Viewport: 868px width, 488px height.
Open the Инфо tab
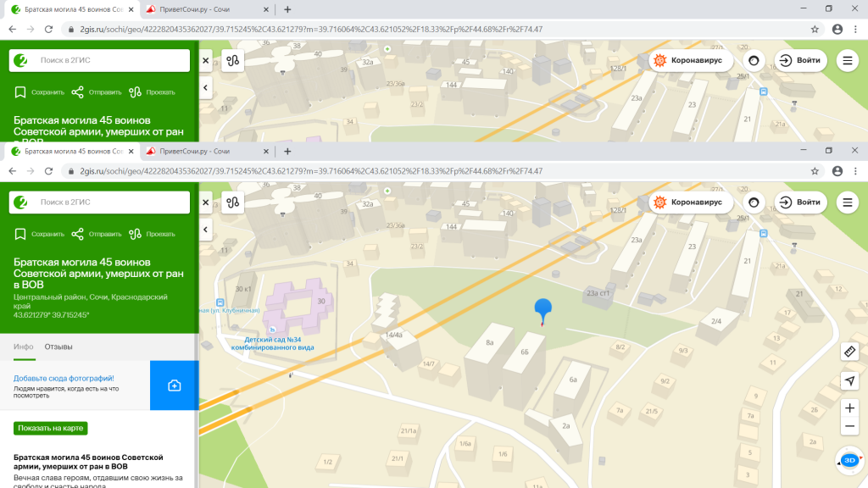24,347
